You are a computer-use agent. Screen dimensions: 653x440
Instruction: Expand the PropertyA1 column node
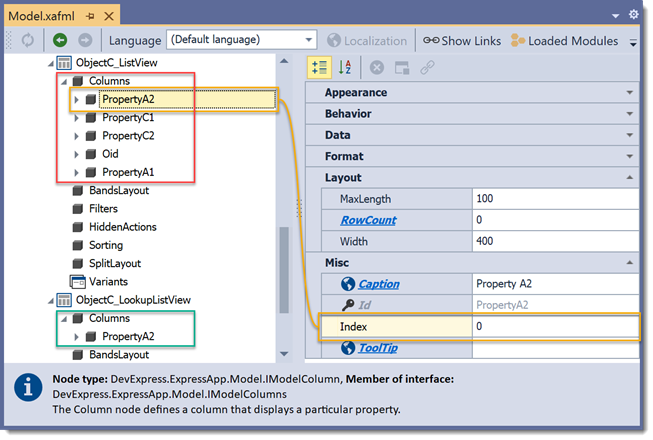click(76, 173)
